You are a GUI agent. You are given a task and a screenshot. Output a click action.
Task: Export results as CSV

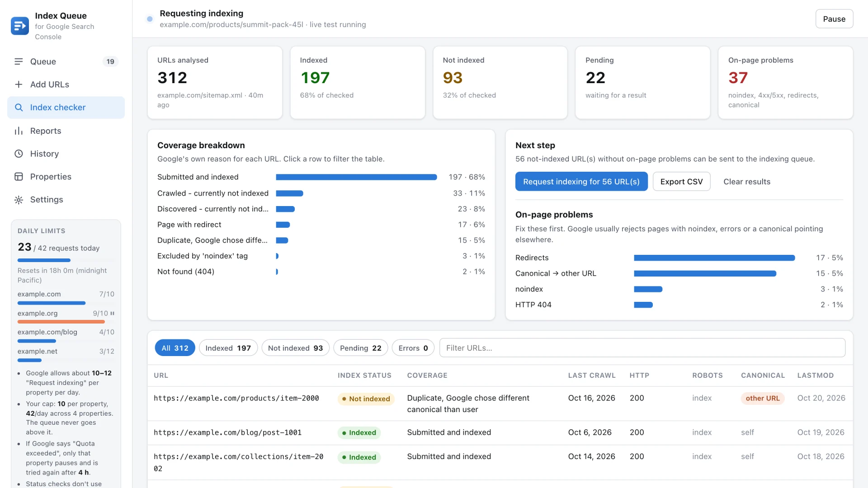[x=681, y=182]
